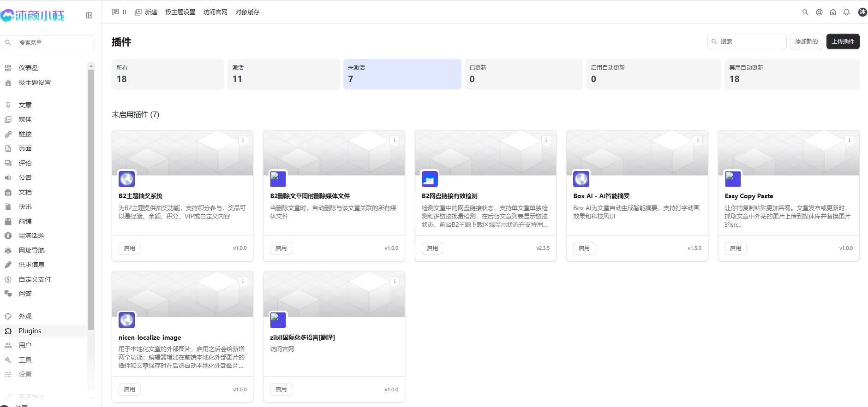Open the comments icon showing 0
The width and height of the screenshot is (868, 407).
[119, 12]
